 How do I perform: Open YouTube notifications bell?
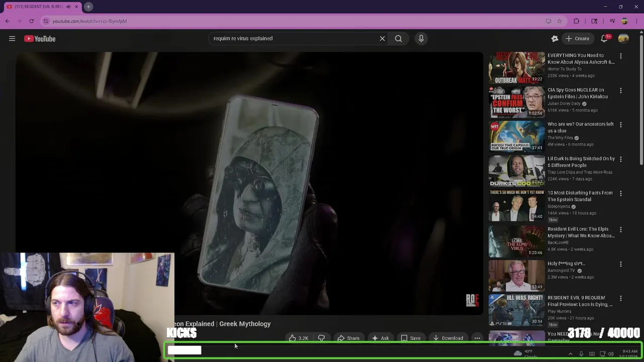(605, 39)
